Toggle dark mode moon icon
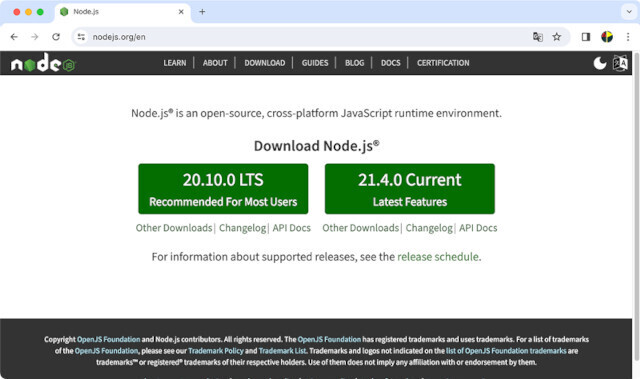Image resolution: width=640 pixels, height=379 pixels. (x=600, y=63)
